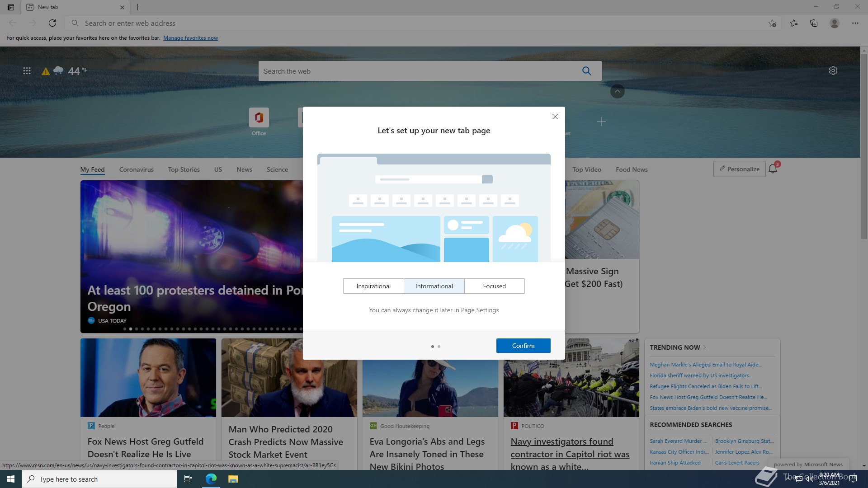Open the app launcher grid icon

pyautogui.click(x=27, y=71)
